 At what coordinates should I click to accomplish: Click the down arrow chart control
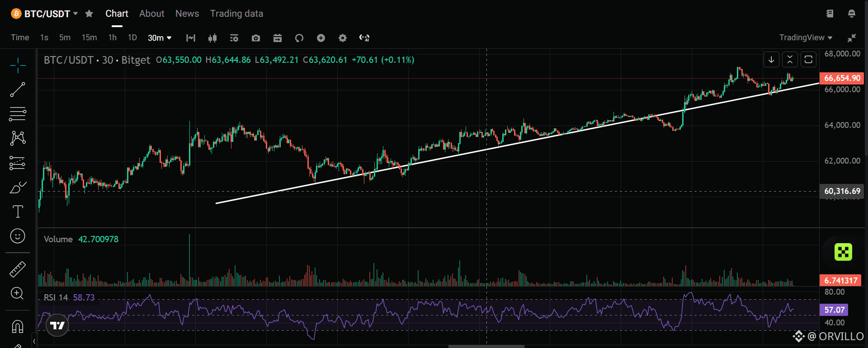pos(771,59)
